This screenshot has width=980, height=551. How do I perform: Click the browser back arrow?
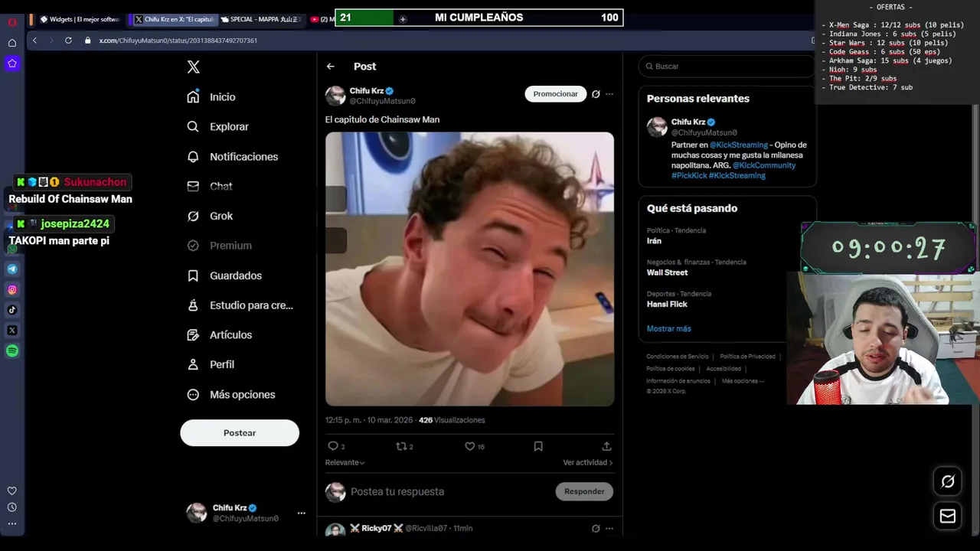34,41
